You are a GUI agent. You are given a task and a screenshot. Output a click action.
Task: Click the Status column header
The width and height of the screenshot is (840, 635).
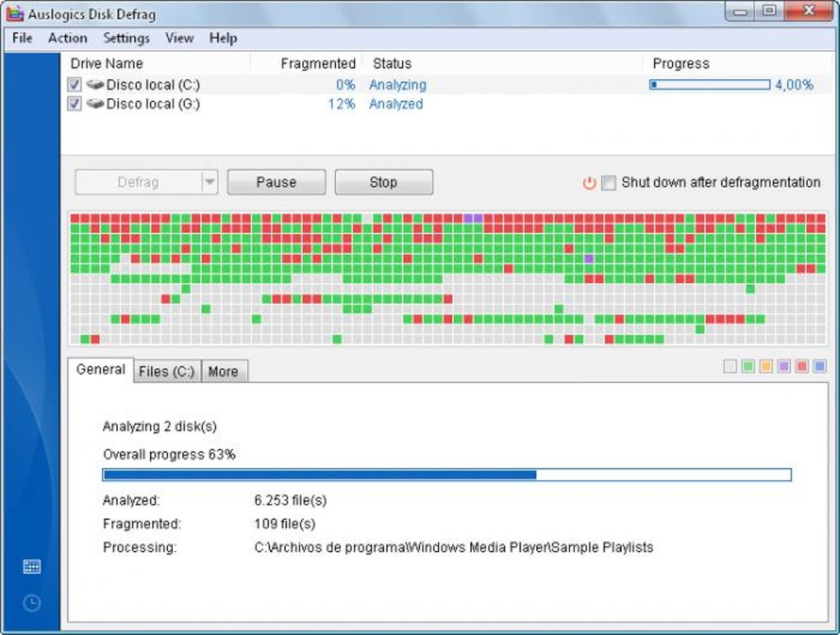(x=392, y=63)
